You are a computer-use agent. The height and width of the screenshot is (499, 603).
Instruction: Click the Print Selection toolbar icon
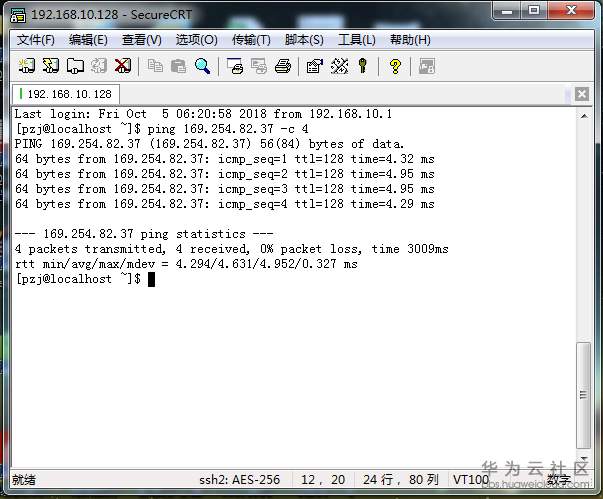pyautogui.click(x=259, y=66)
